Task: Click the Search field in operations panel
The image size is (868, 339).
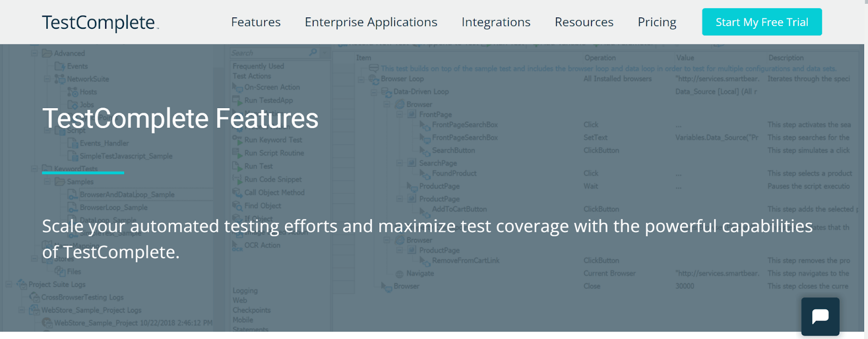Action: [x=269, y=53]
